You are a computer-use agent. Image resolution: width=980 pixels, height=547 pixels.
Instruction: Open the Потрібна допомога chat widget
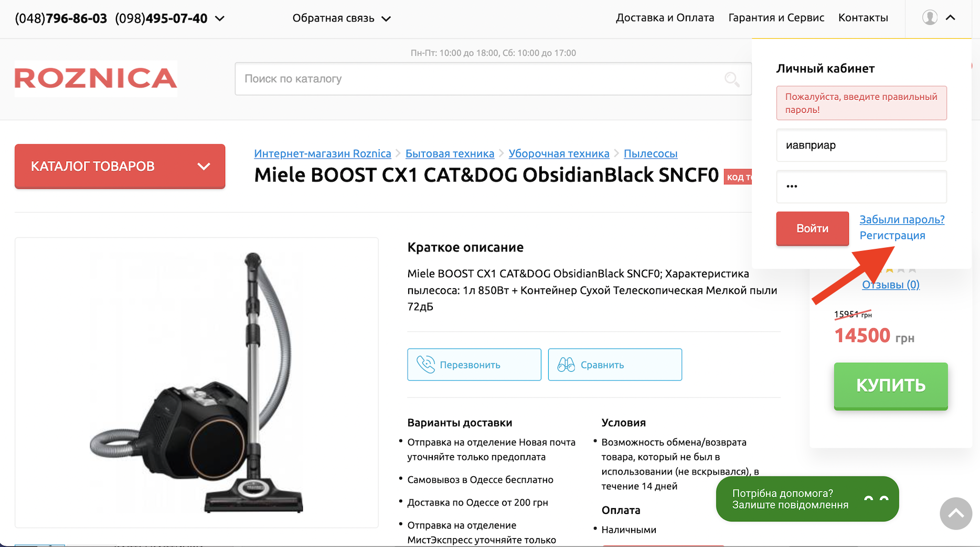(x=807, y=499)
